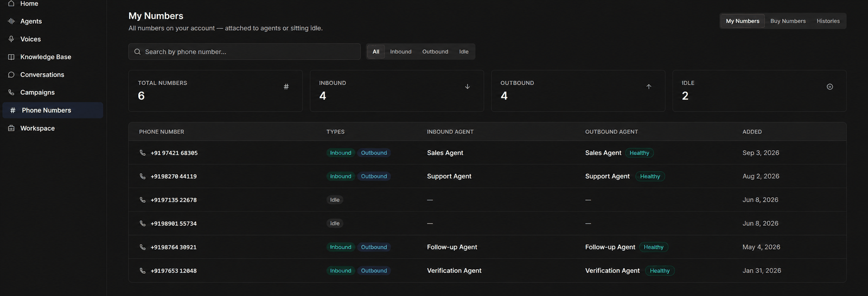868x296 pixels.
Task: Open number +91 97421 68305
Action: (174, 153)
